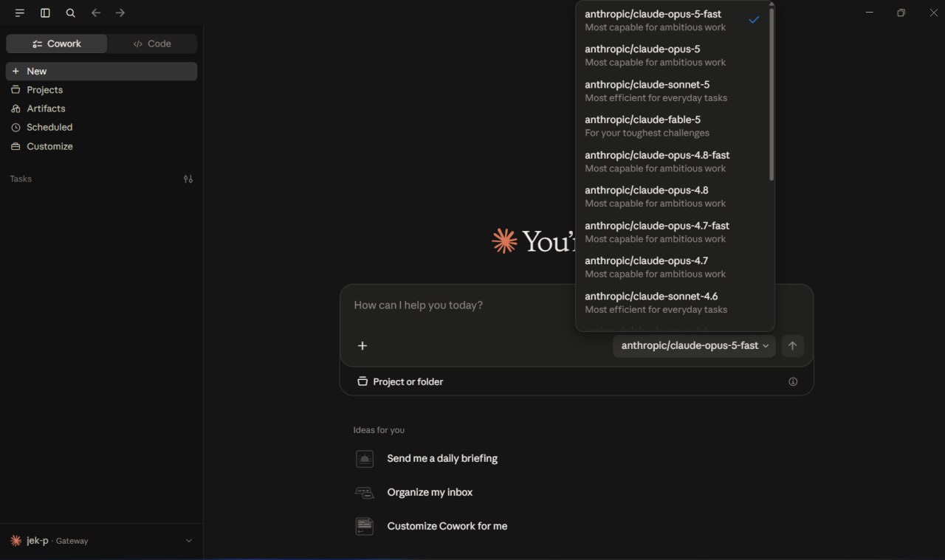Select anthropic/claude-fable-5 model
The height and width of the screenshot is (560, 945).
672,126
